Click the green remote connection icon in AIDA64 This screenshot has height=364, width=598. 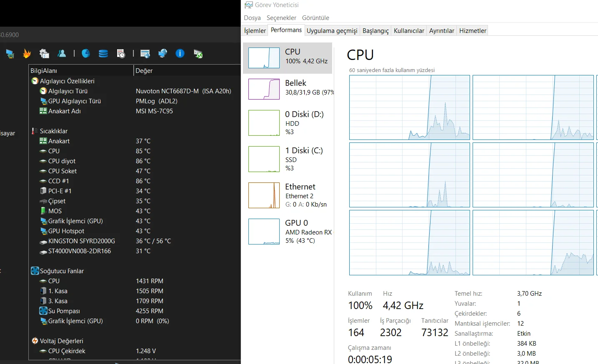click(x=198, y=54)
